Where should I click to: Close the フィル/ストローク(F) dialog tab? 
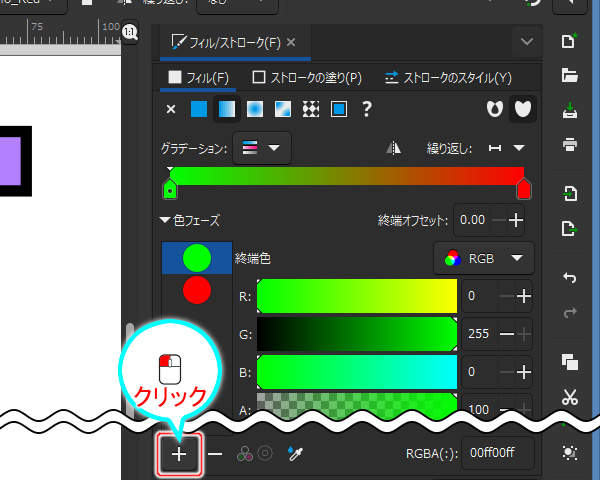(291, 42)
